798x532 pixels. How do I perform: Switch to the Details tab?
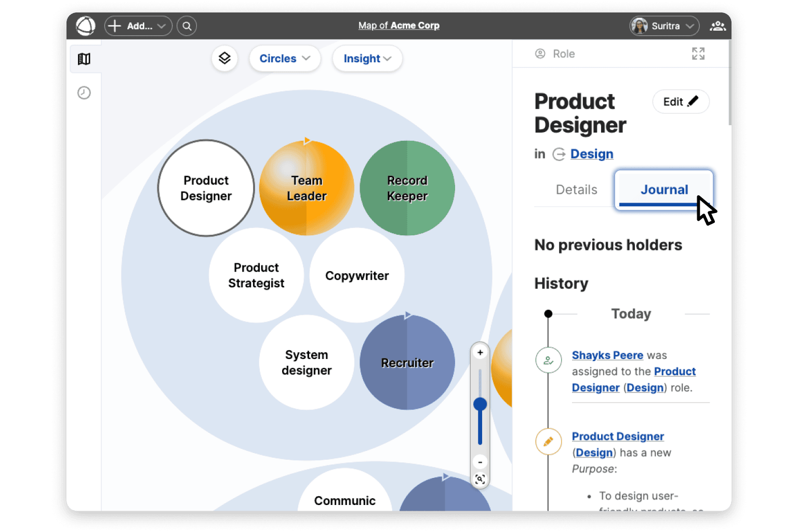(x=576, y=190)
